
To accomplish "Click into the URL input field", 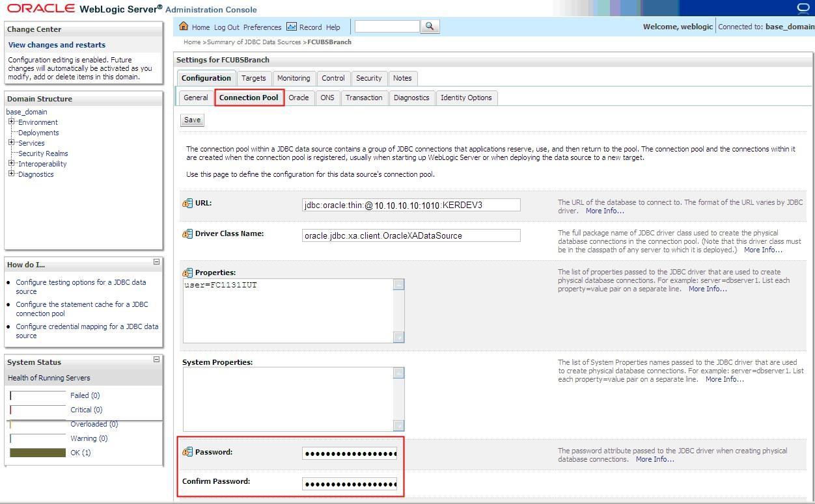I will pyautogui.click(x=411, y=205).
